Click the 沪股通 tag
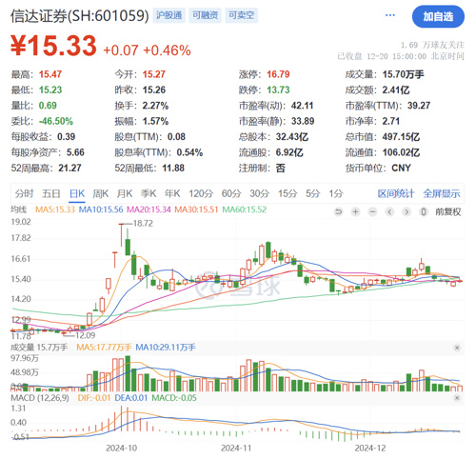This screenshot has width=476, height=459. click(x=169, y=15)
